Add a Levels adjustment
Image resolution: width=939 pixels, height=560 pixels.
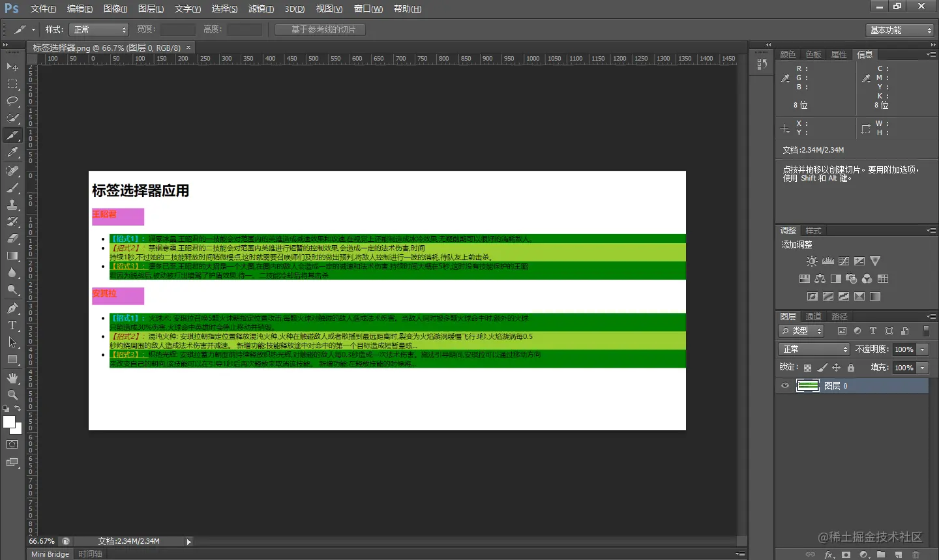828,261
